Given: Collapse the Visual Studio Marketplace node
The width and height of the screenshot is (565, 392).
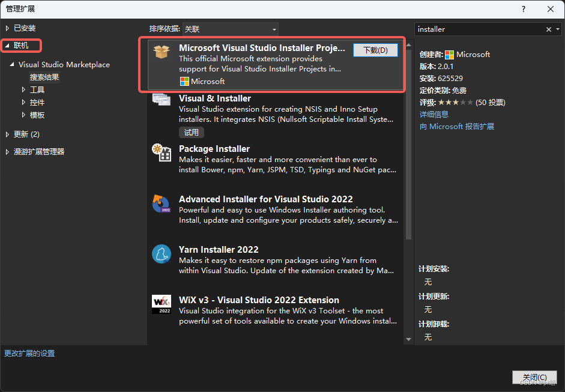Looking at the screenshot, I should coord(12,64).
